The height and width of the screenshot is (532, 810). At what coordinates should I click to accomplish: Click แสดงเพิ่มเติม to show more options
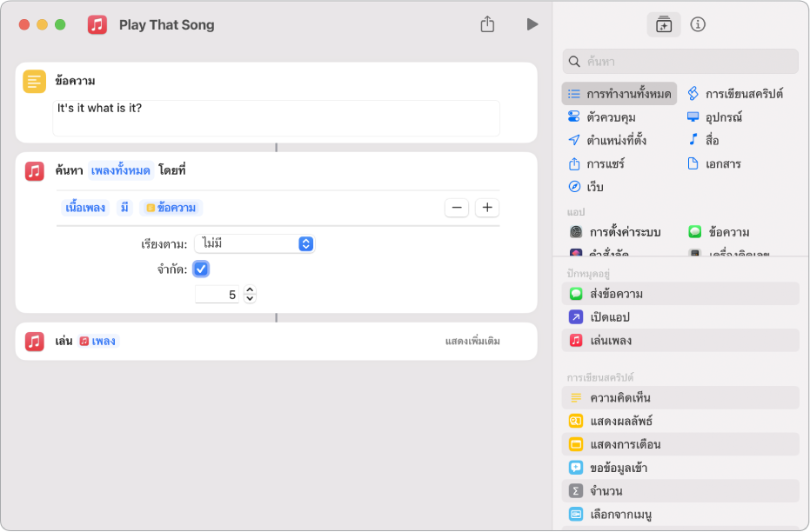(472, 341)
